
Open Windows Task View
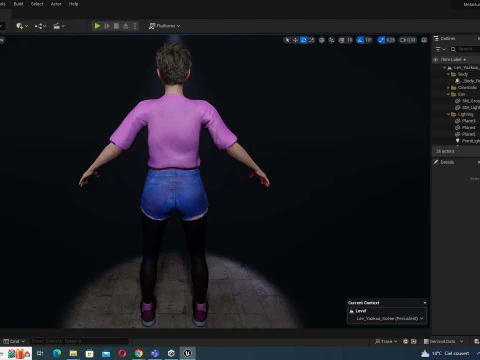[x=40, y=353]
